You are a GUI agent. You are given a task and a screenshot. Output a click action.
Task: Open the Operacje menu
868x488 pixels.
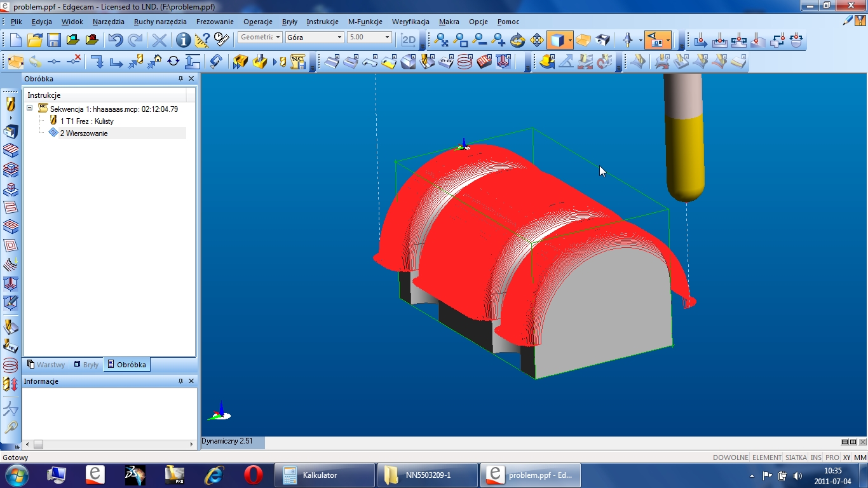pyautogui.click(x=258, y=22)
